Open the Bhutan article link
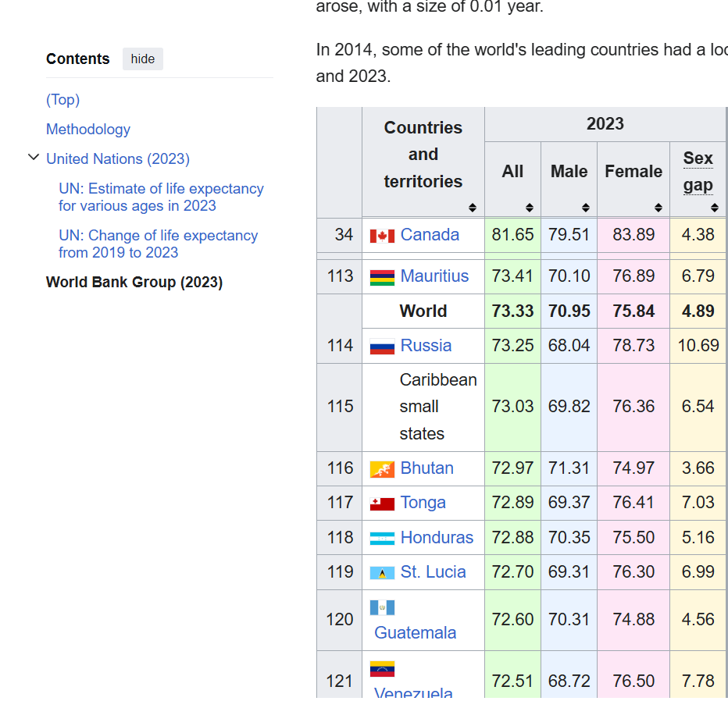The height and width of the screenshot is (701, 728). [426, 468]
